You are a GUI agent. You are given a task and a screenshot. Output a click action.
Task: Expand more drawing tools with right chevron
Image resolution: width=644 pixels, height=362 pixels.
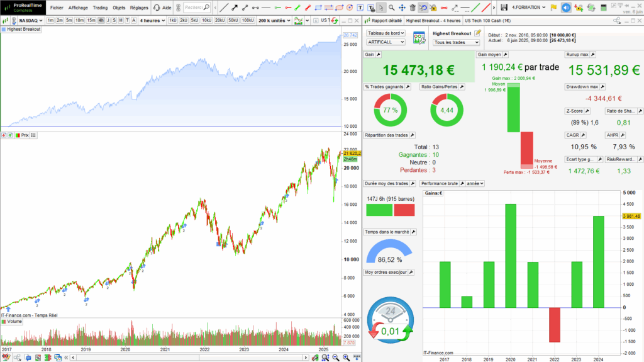[x=494, y=8]
